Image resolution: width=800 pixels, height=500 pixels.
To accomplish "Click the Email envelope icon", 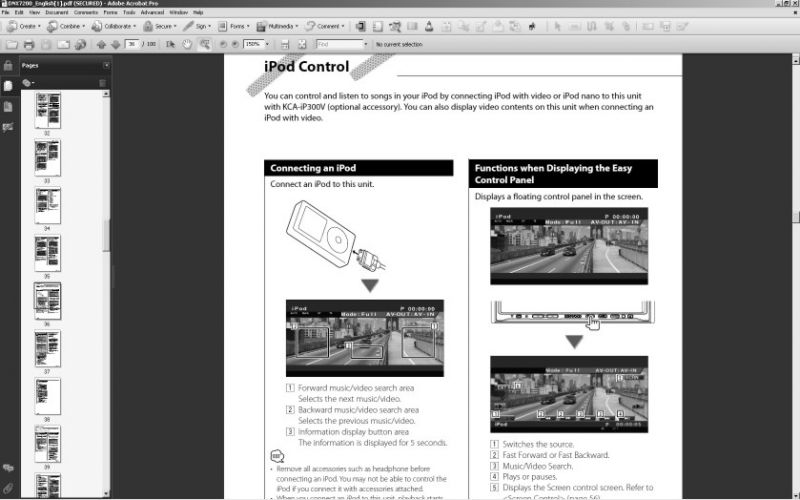I will [x=63, y=44].
